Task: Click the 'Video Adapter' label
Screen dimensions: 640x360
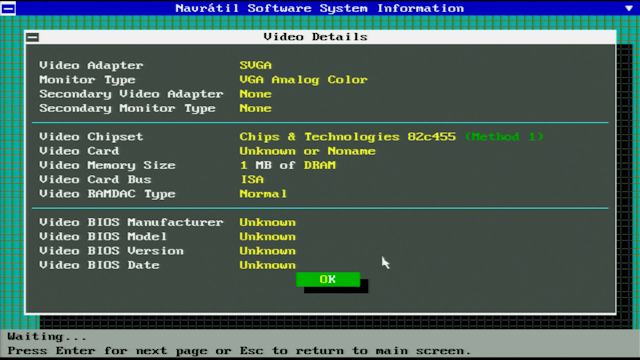Action: (91, 65)
